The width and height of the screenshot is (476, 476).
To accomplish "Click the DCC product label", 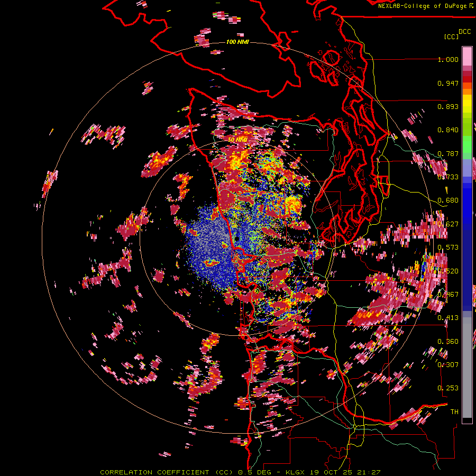I will point(464,32).
